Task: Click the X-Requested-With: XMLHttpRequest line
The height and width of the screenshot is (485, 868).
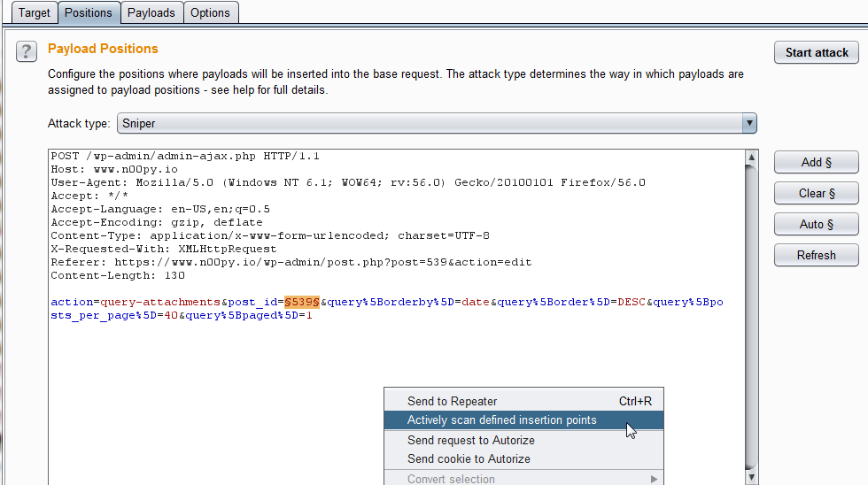Action: point(164,249)
